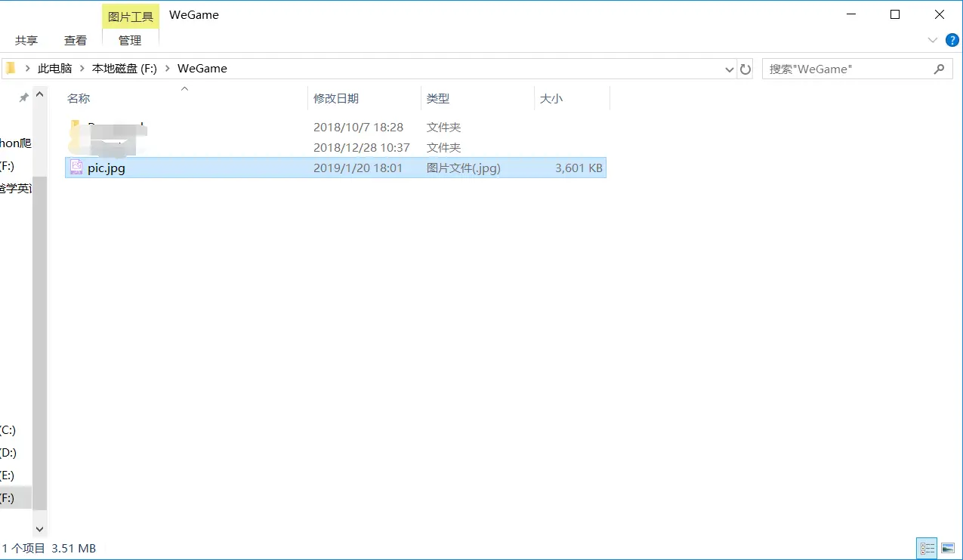Click the 2019/1/20 18:01 date cell

tap(358, 168)
